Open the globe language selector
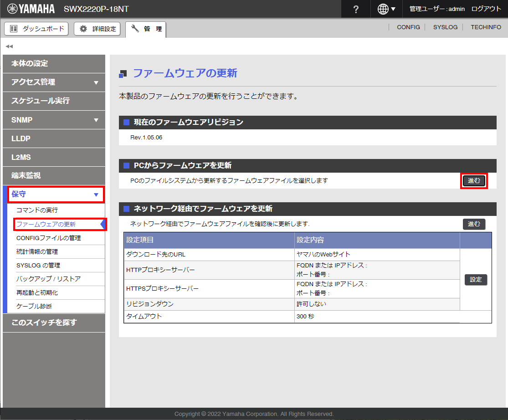 386,9
